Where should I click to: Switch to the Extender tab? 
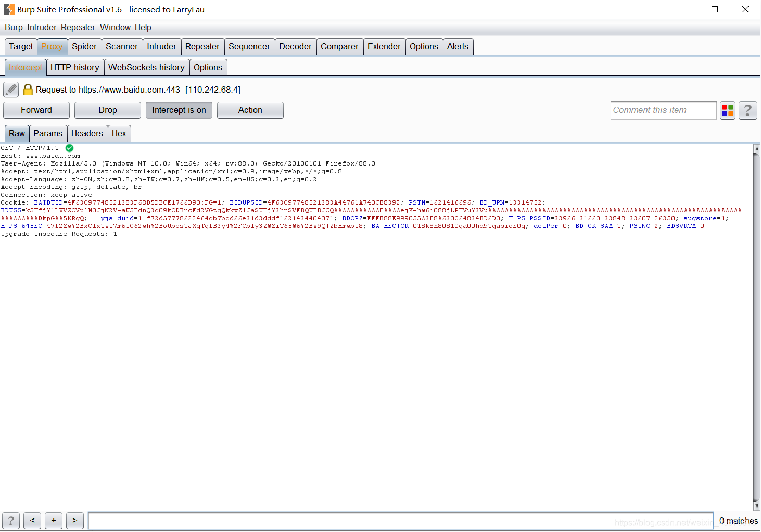coord(384,46)
